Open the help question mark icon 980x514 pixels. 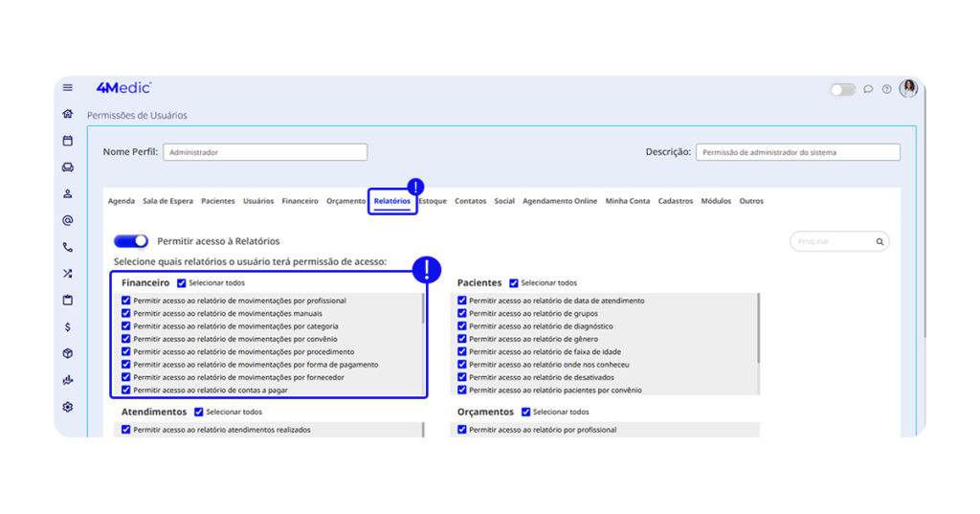click(887, 89)
